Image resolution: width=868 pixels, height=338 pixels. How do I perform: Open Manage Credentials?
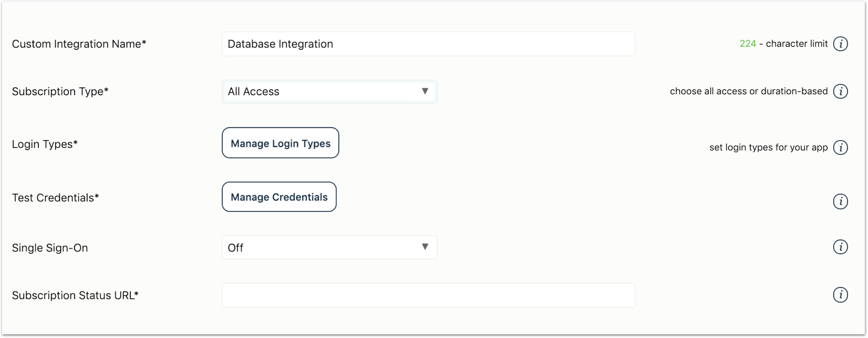(279, 197)
